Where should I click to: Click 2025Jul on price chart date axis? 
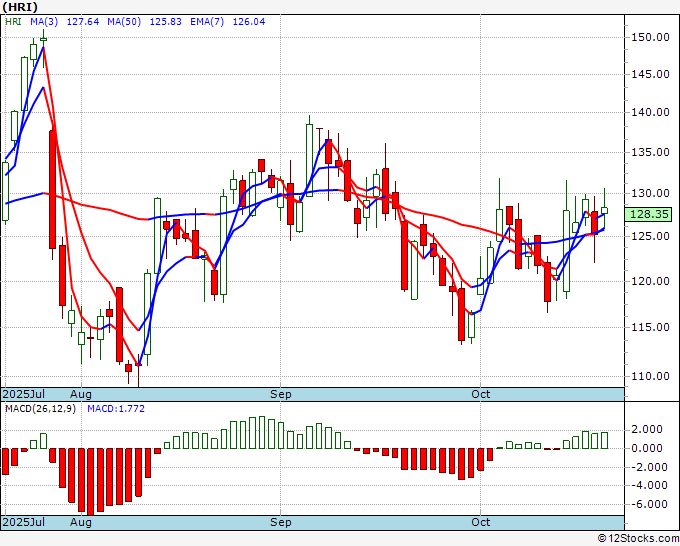point(23,394)
